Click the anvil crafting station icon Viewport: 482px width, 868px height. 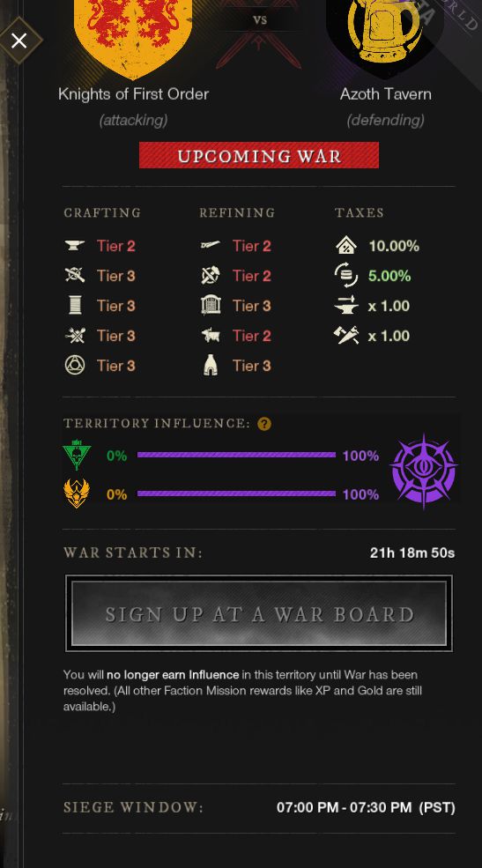click(75, 245)
